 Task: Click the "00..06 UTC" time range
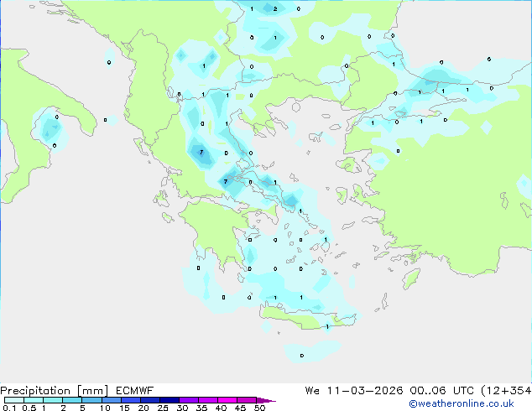[441, 391]
